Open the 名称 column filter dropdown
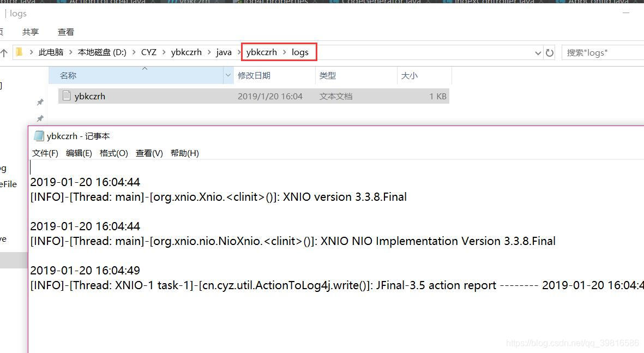The height and width of the screenshot is (353, 644). [x=228, y=75]
